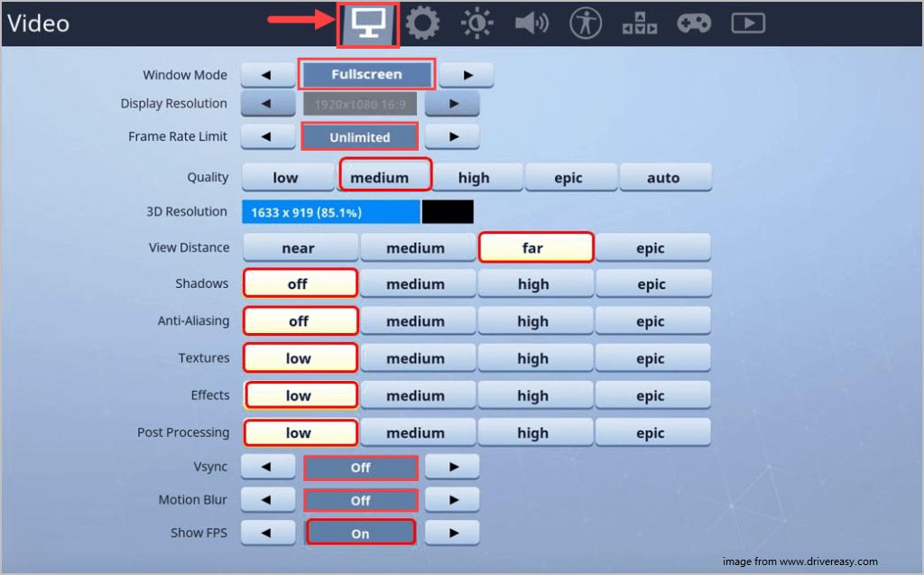Open the Game settings gear tab

[x=422, y=23]
